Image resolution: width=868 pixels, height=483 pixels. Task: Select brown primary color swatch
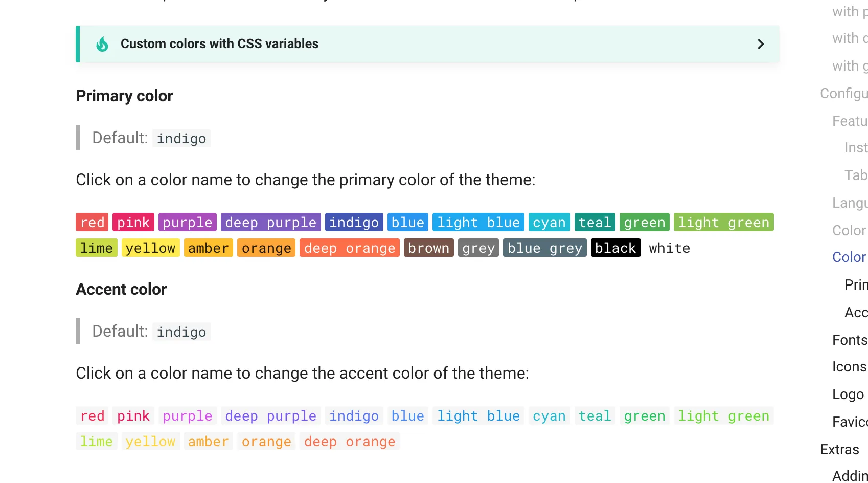click(428, 248)
